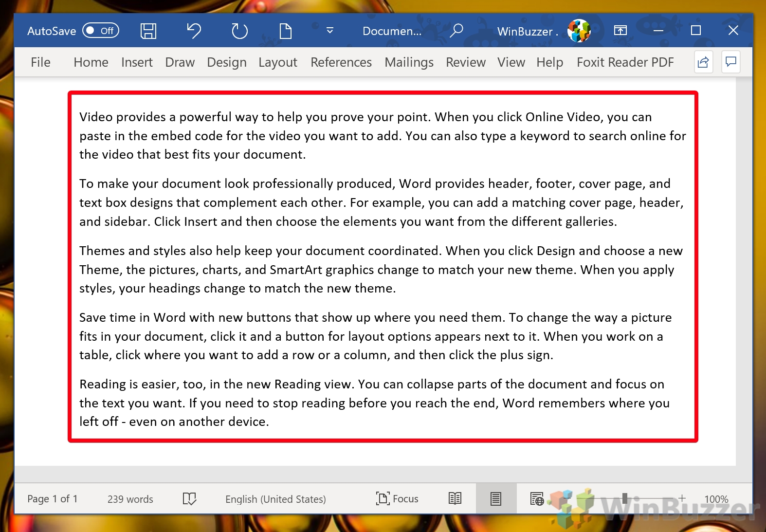This screenshot has height=532, width=766.
Task: Click the Share icon button
Action: pyautogui.click(x=704, y=62)
